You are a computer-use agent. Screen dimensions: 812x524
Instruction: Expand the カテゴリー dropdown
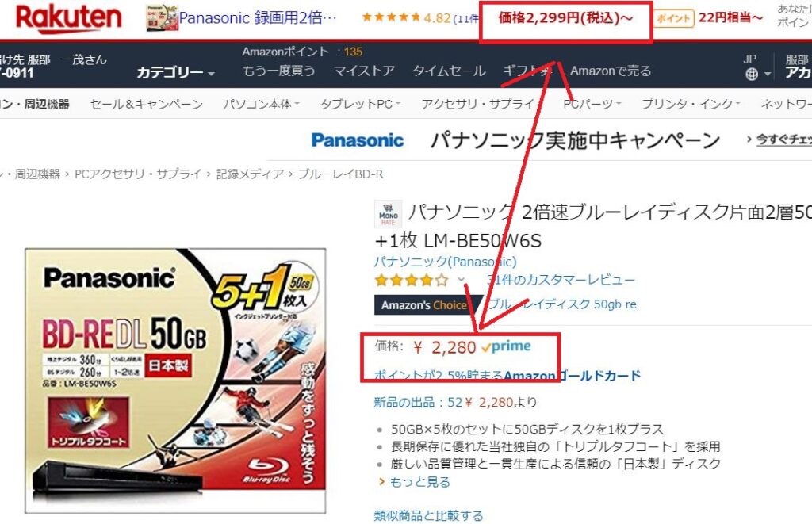175,73
